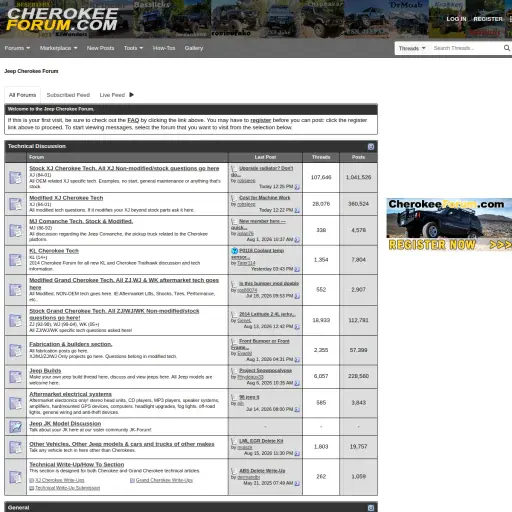Open last post 'ABS Delete Write-Up'
The image size is (512, 512).
(262, 471)
